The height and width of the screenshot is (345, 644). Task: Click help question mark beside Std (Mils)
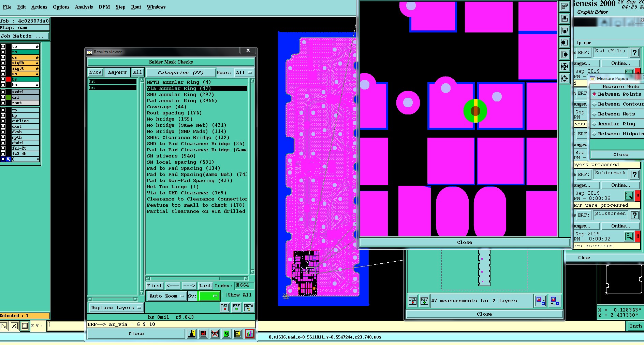pyautogui.click(x=634, y=53)
